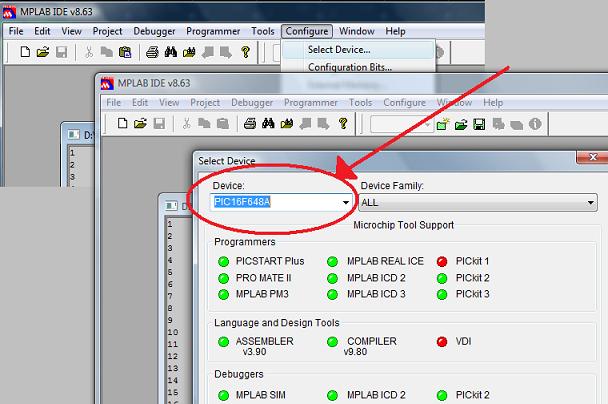Click Help question mark in front MPLAB toolbar
The image size is (608, 404).
[x=343, y=123]
